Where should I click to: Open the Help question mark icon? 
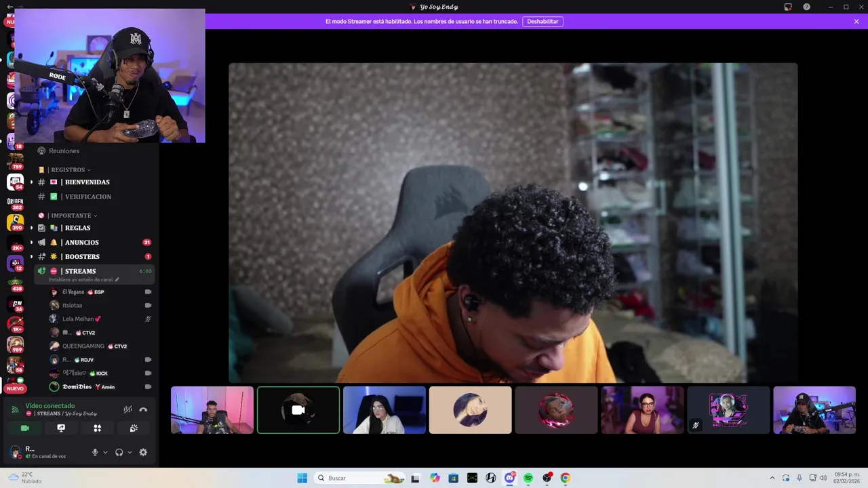pos(806,7)
